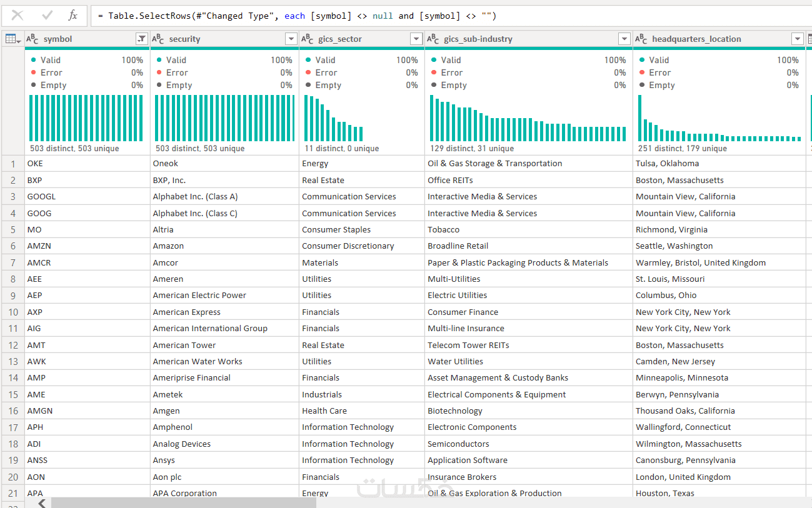Click the gics_sector column type icon
Screen dimensions: 812x508
point(308,39)
